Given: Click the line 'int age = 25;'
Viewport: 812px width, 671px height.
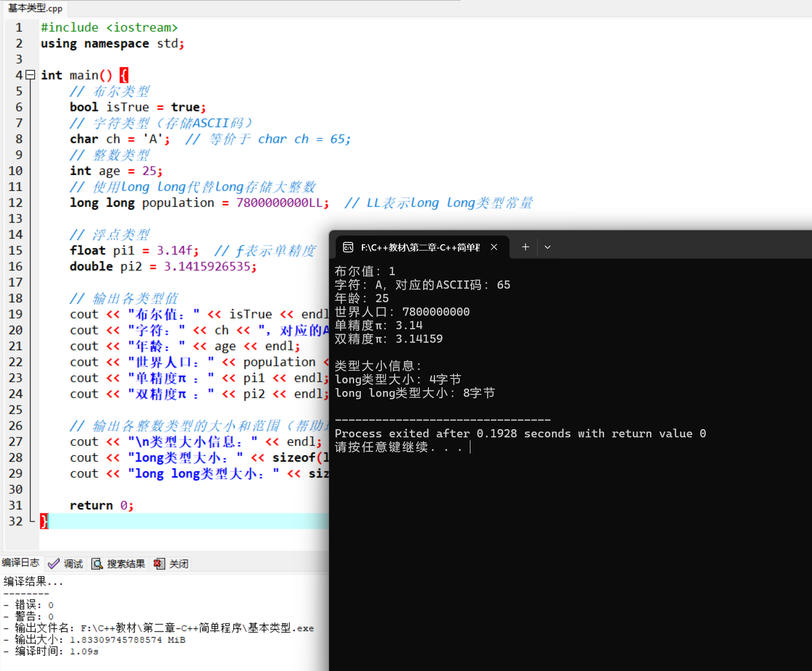Looking at the screenshot, I should [116, 171].
